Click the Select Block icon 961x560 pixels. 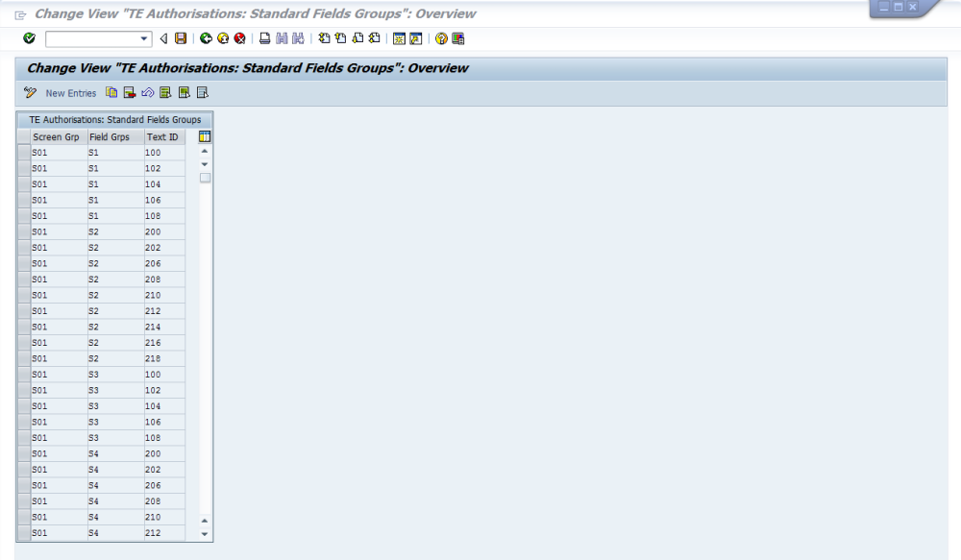click(184, 92)
